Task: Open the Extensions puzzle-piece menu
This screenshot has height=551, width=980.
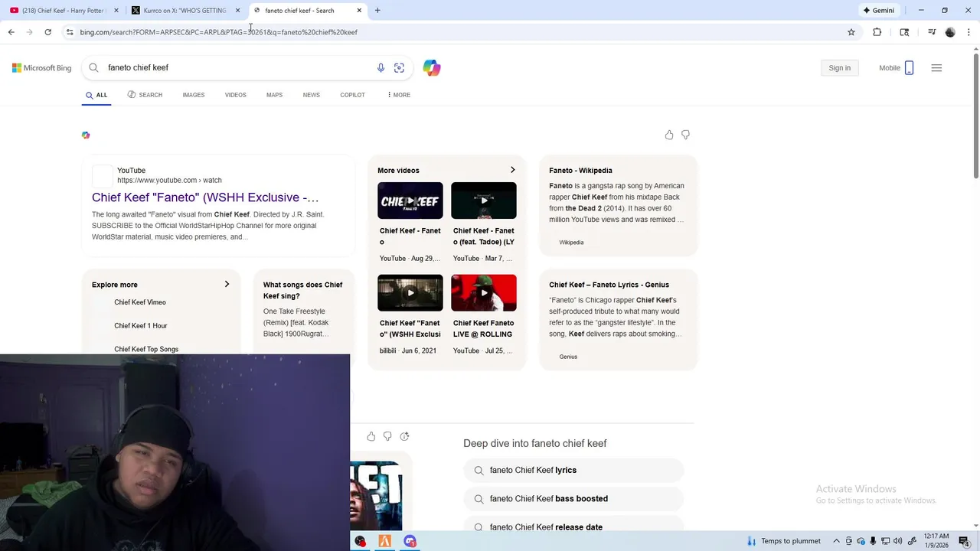Action: pyautogui.click(x=877, y=32)
